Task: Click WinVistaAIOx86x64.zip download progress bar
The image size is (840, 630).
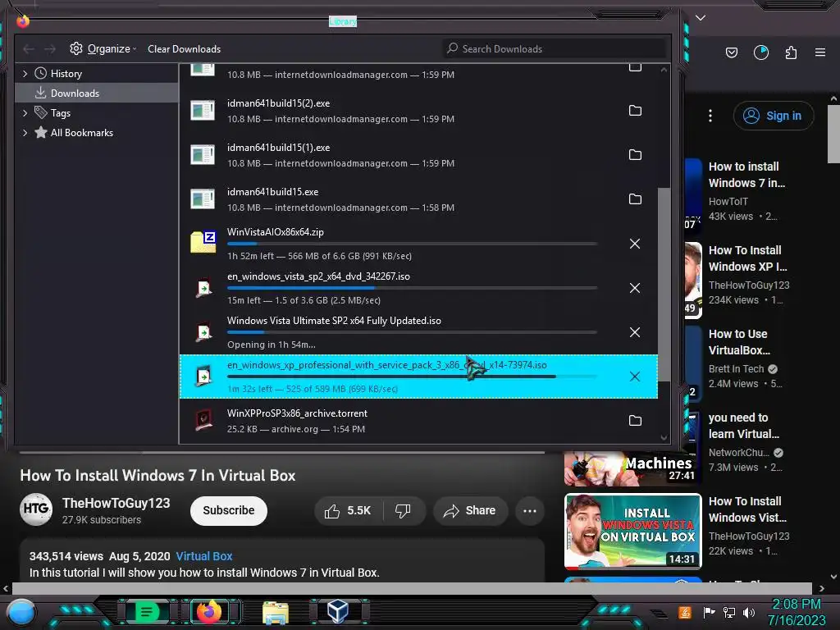Action: tap(412, 244)
